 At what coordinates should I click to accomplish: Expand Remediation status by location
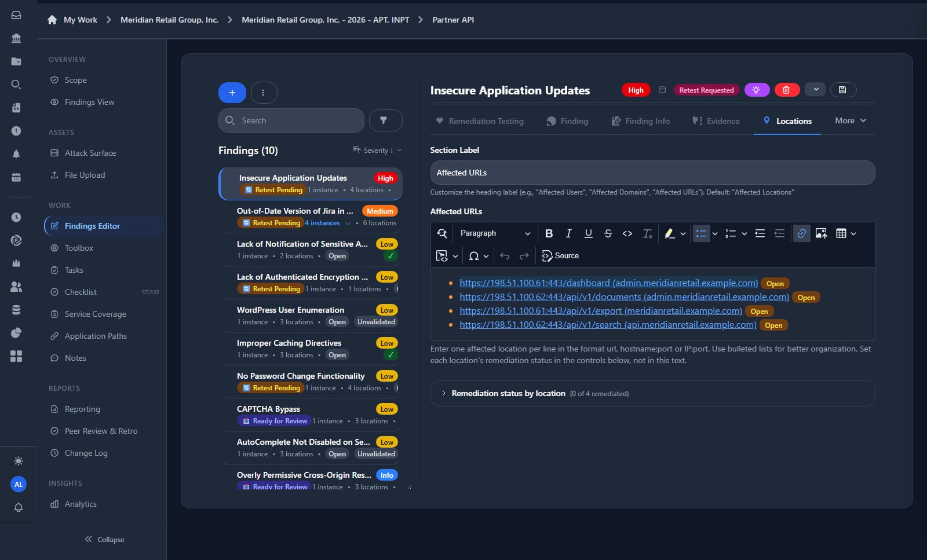pos(652,393)
